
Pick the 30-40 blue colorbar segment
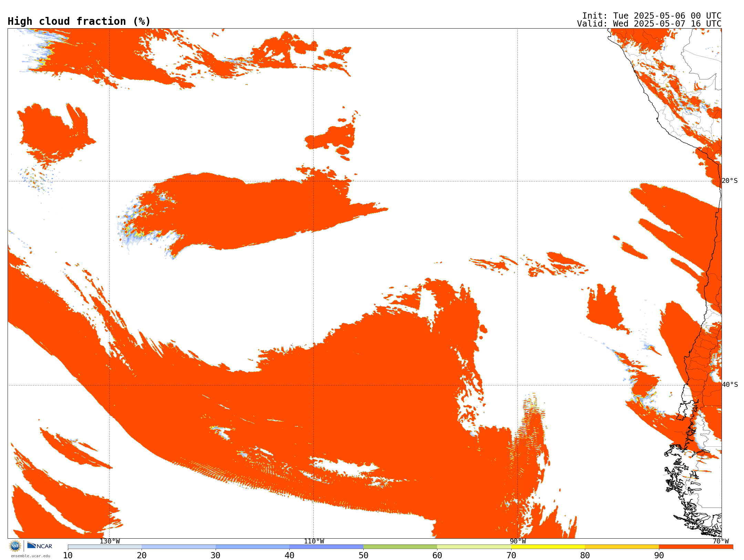[x=252, y=547]
